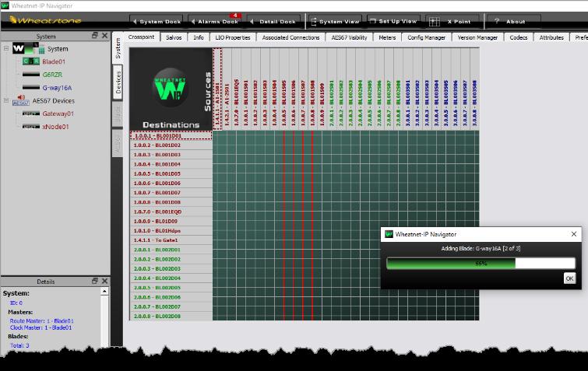Select the vertical System tab

(x=118, y=48)
